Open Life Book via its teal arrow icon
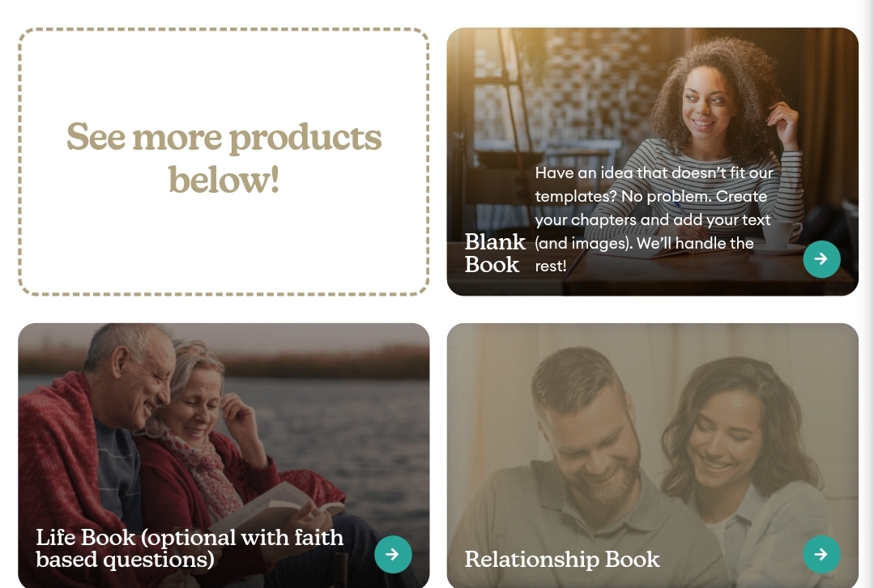This screenshot has height=588, width=874. (393, 554)
